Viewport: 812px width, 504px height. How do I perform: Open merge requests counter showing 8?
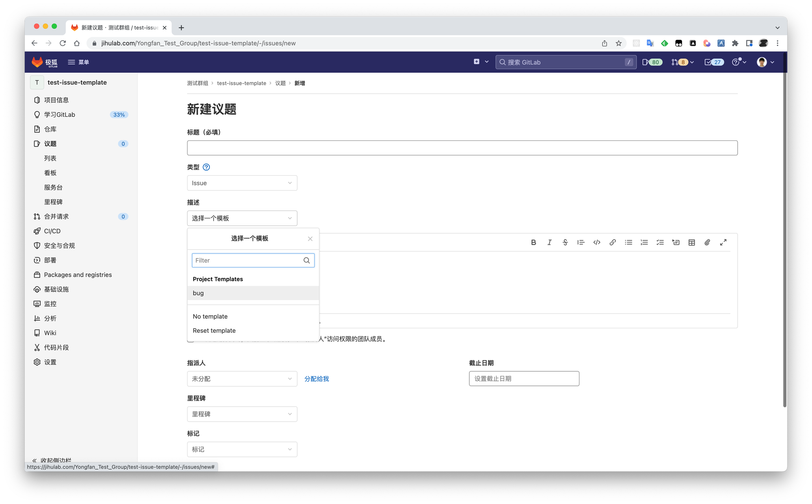click(x=682, y=62)
